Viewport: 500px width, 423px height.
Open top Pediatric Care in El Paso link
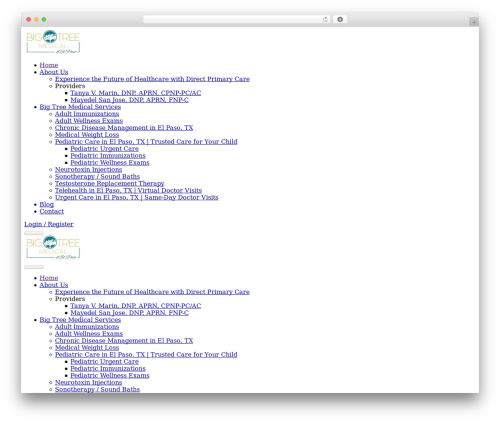[x=146, y=142]
